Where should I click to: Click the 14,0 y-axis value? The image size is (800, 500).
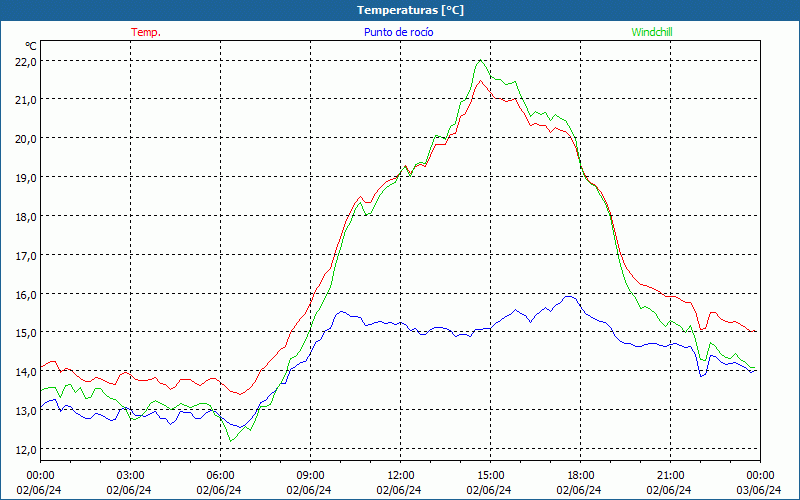(27, 372)
